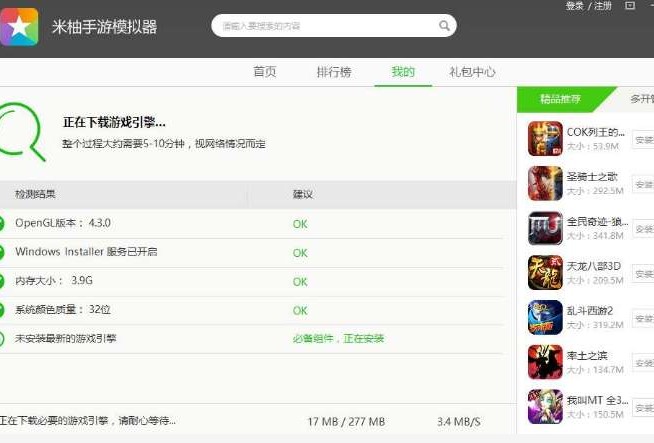Select the 我的 tab
Image resolution: width=654 pixels, height=443 pixels.
[403, 72]
